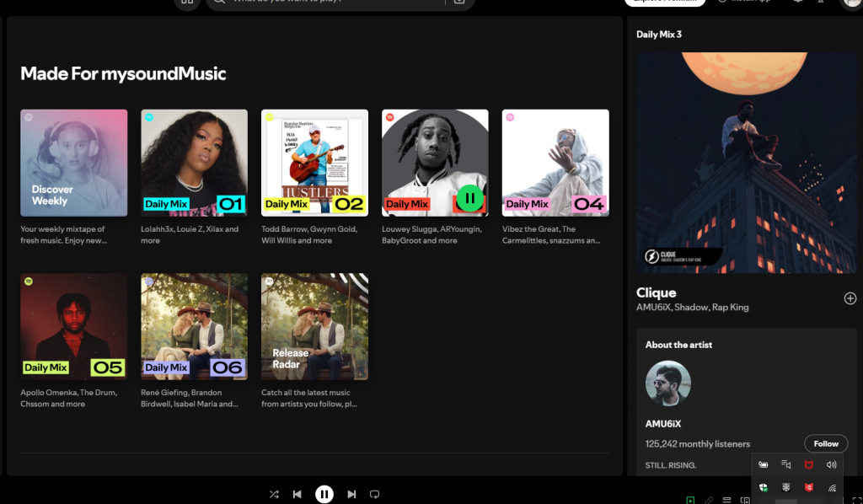Image resolution: width=863 pixels, height=504 pixels.
Task: Open the solid red McAfee tray icon
Action: click(x=808, y=487)
